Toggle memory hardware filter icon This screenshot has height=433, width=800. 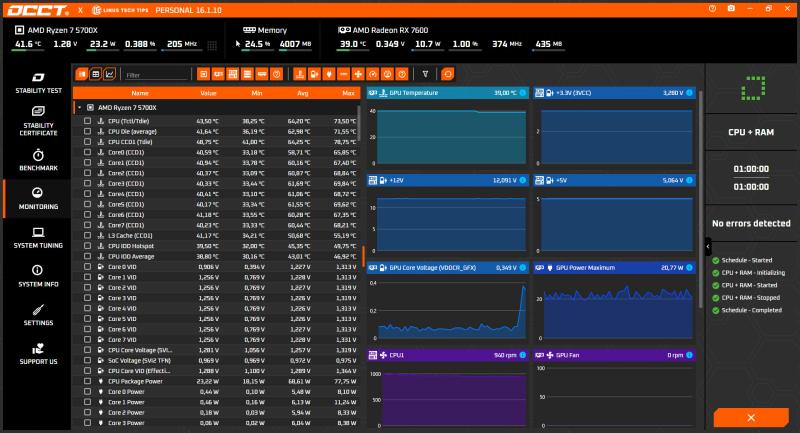click(262, 74)
